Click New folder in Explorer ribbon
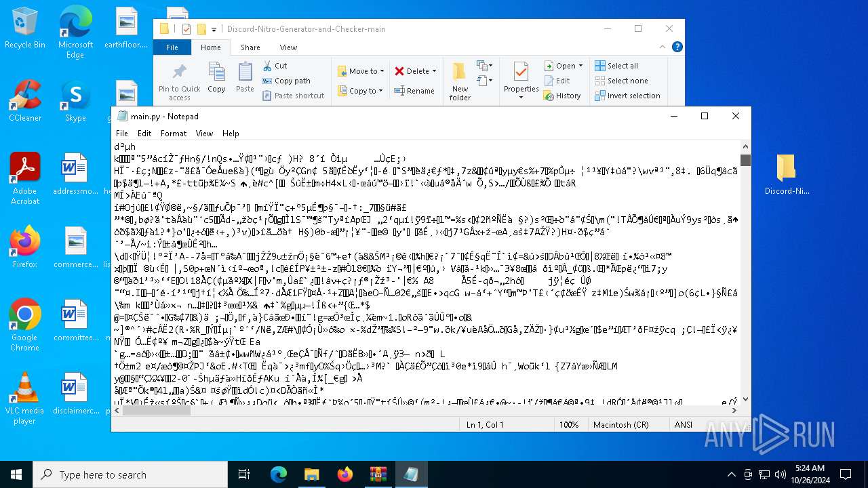Image resolution: width=868 pixels, height=488 pixels. coord(460,82)
